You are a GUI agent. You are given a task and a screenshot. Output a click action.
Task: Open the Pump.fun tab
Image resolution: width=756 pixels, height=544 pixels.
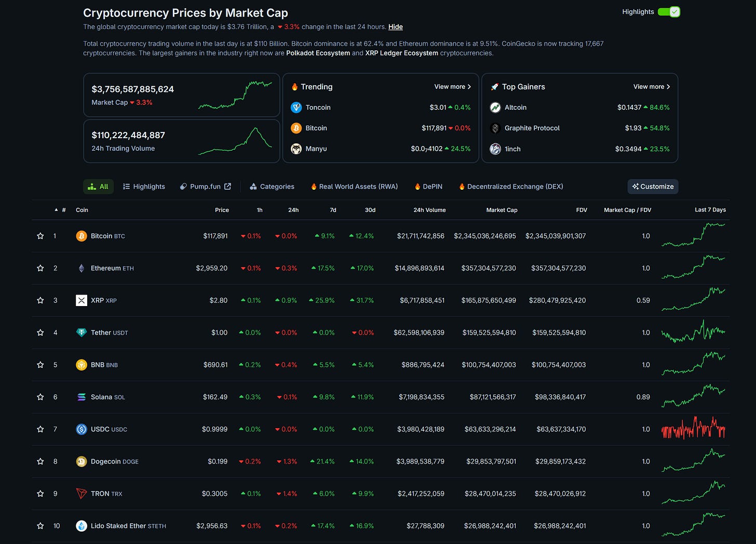[x=205, y=187]
